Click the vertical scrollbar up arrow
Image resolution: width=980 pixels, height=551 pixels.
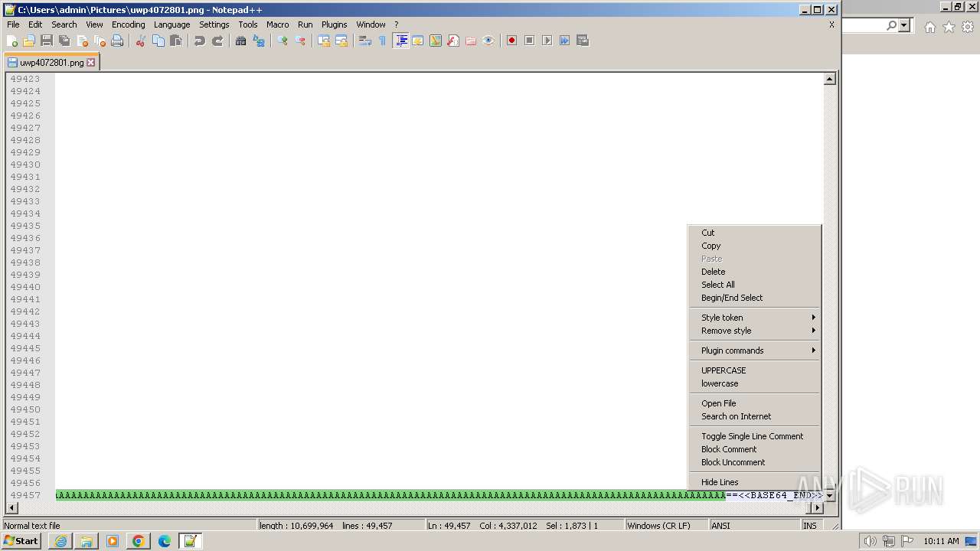click(x=829, y=79)
